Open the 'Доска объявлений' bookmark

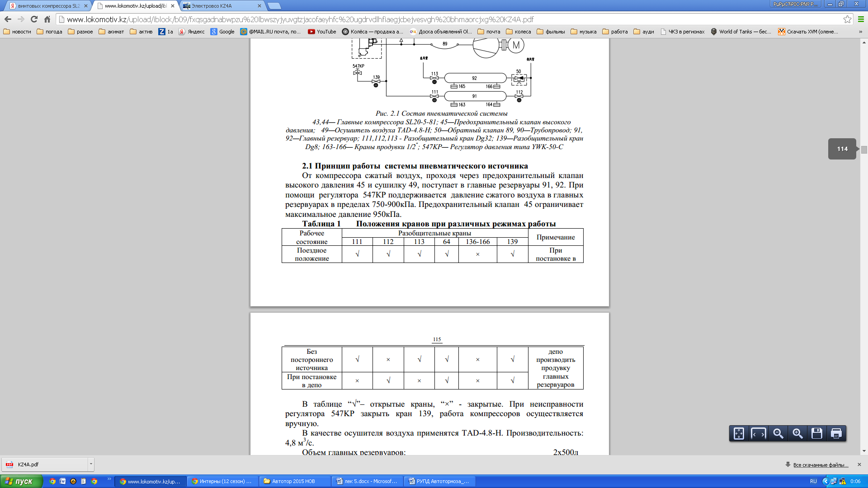(441, 32)
